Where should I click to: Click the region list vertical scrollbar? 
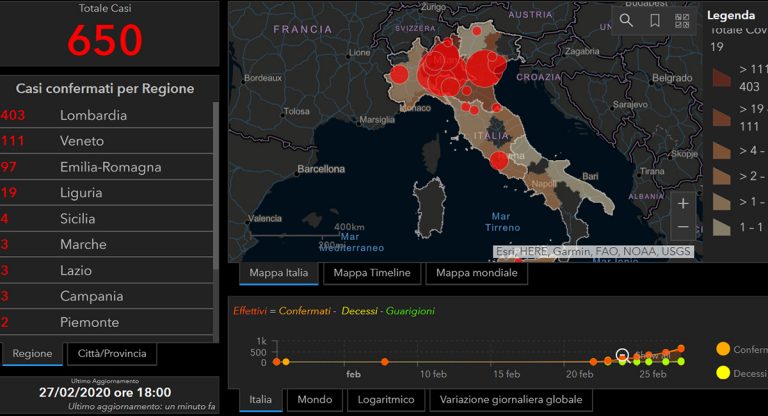[x=216, y=186]
